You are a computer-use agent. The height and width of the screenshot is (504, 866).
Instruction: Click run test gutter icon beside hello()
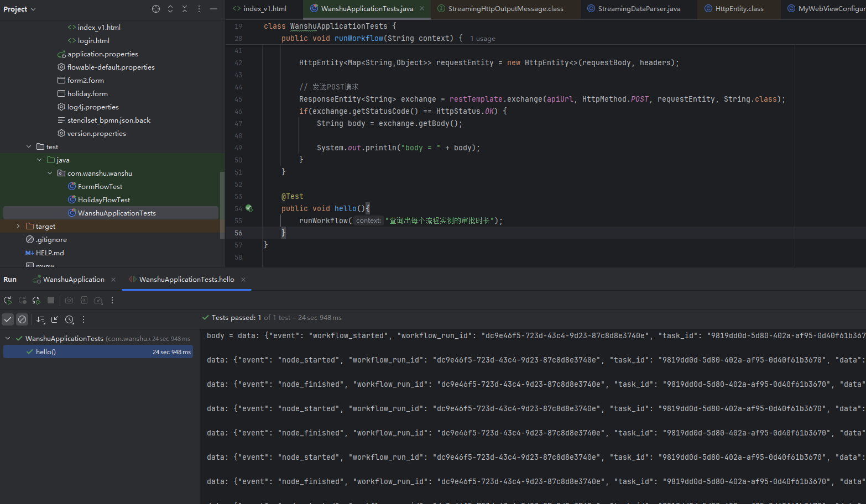(x=249, y=208)
